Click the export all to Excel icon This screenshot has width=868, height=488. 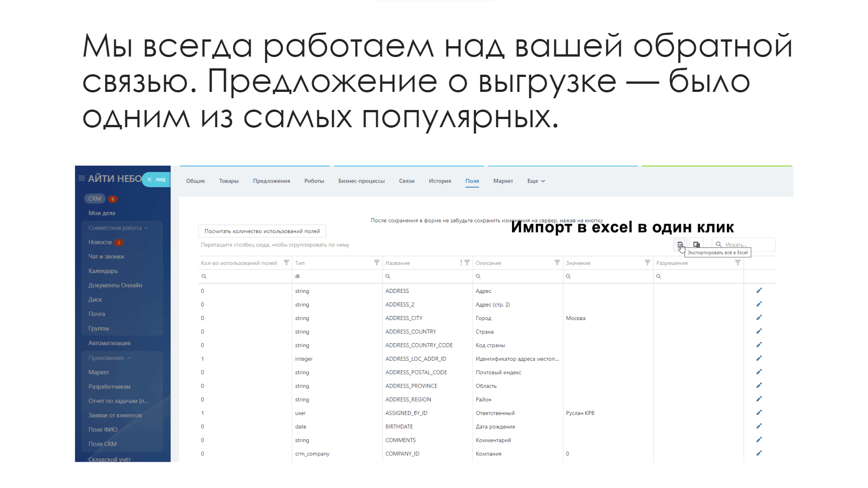click(680, 244)
